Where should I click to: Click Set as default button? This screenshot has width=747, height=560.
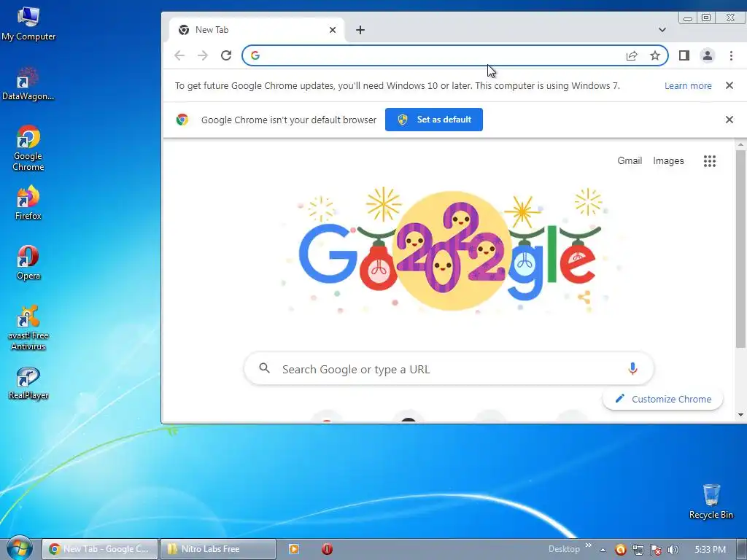pyautogui.click(x=433, y=120)
